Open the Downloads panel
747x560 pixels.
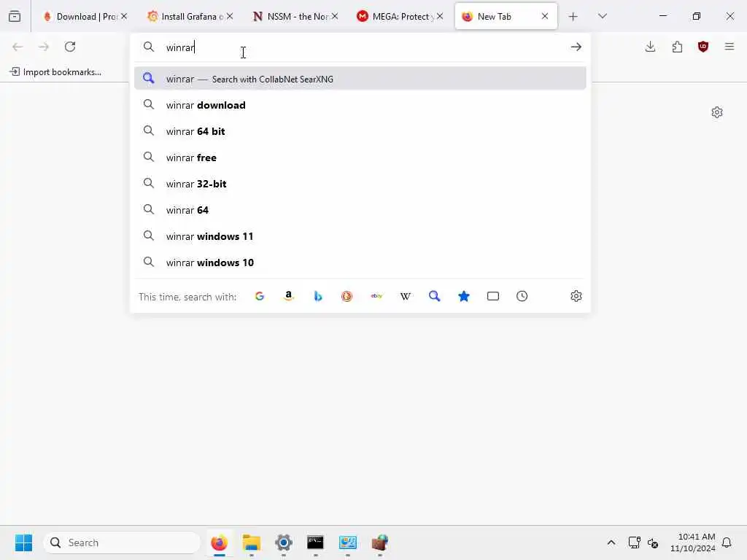pos(650,47)
